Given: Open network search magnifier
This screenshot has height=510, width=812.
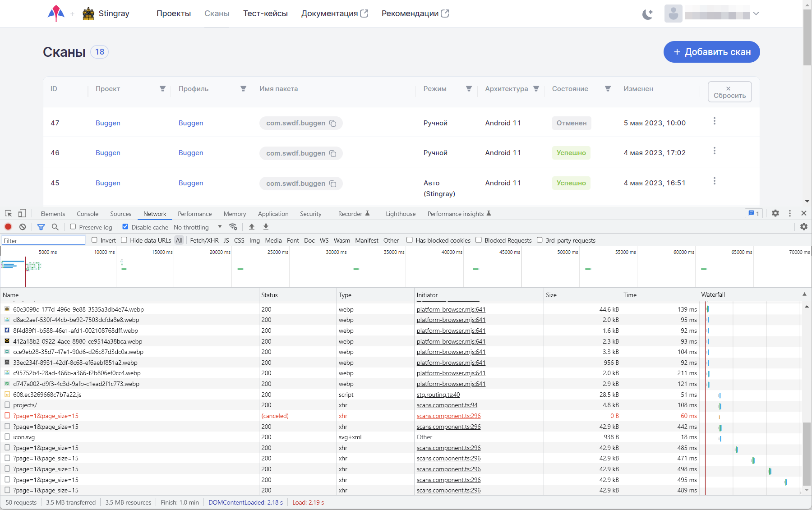Looking at the screenshot, I should (x=55, y=227).
